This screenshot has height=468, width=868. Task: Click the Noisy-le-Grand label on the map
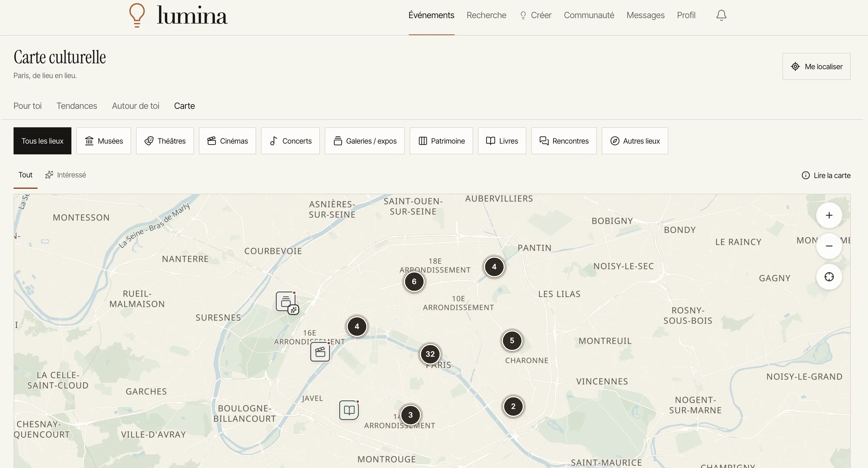point(805,377)
